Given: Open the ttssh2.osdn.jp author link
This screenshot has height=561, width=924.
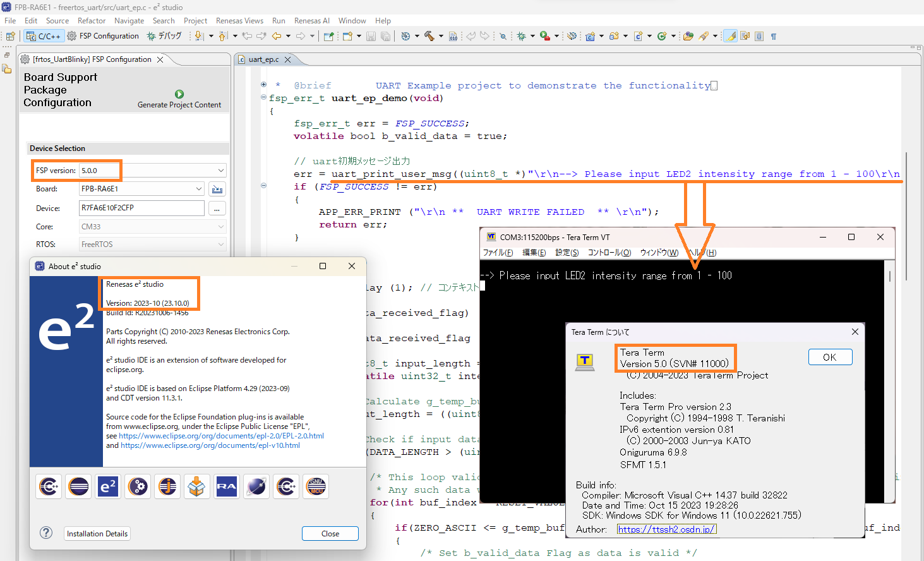Looking at the screenshot, I should 666,529.
